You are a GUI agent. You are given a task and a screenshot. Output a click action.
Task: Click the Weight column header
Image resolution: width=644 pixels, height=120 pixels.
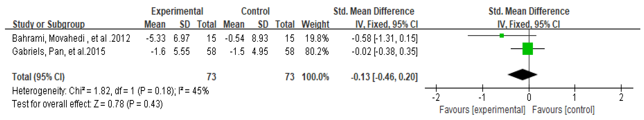tap(315, 24)
